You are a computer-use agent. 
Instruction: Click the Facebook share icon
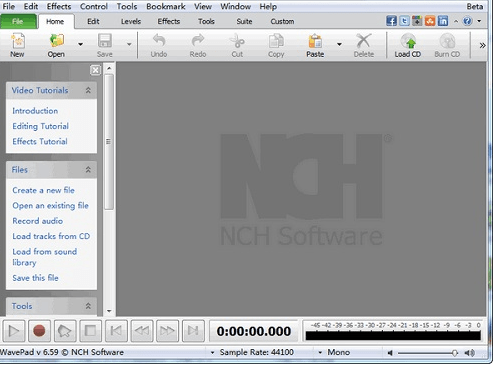pos(391,21)
